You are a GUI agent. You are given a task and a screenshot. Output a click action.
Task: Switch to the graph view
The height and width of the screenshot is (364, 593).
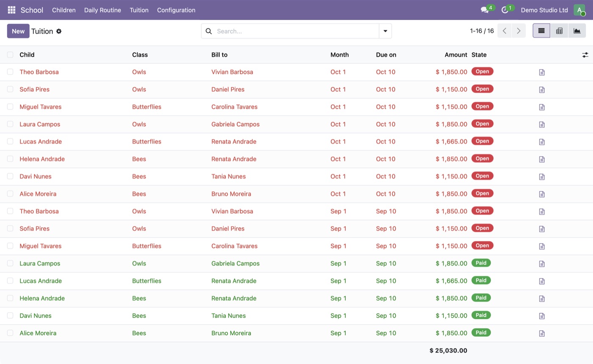pos(577,31)
